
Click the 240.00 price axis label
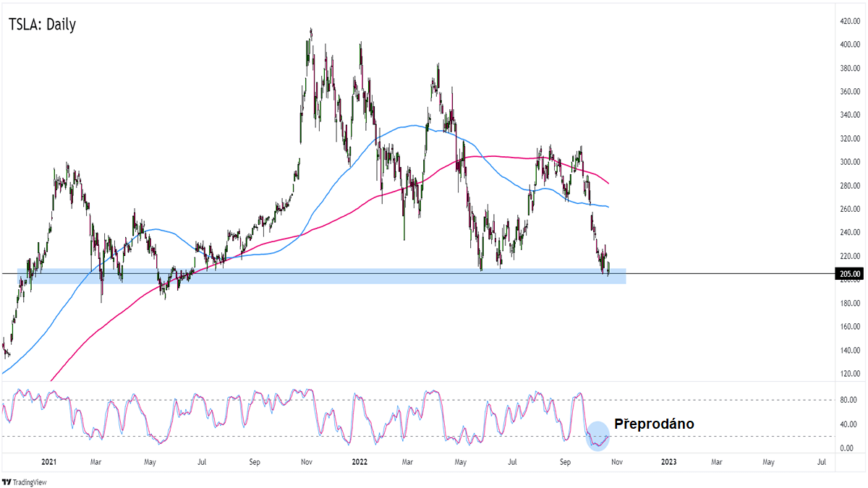(848, 233)
